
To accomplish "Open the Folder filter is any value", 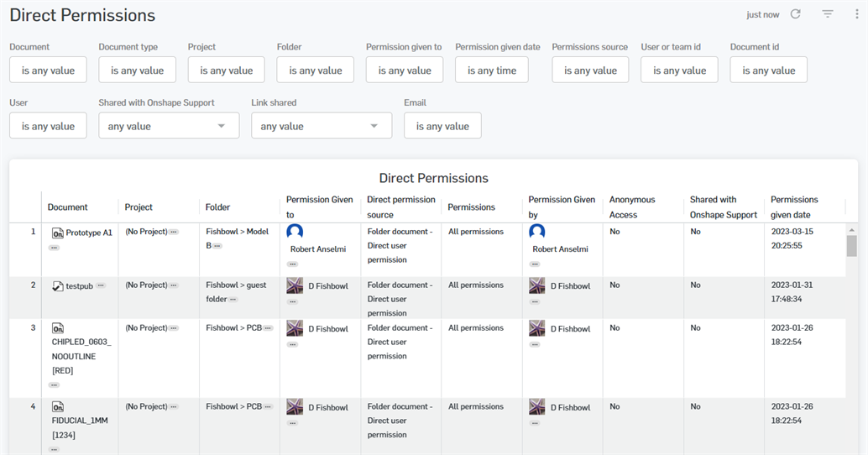I will 316,70.
